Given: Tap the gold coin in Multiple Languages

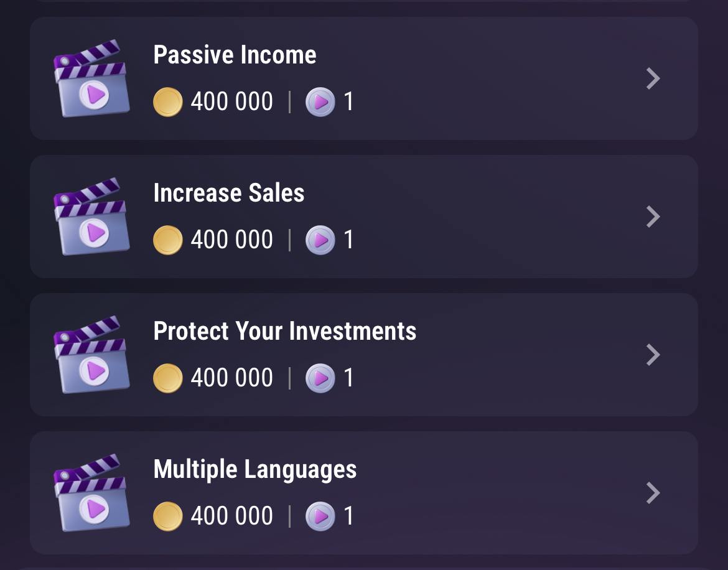Looking at the screenshot, I should pyautogui.click(x=167, y=516).
